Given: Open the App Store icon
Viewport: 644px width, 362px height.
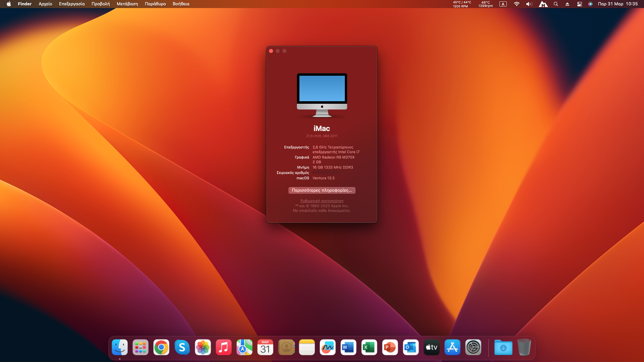Looking at the screenshot, I should click(x=452, y=348).
